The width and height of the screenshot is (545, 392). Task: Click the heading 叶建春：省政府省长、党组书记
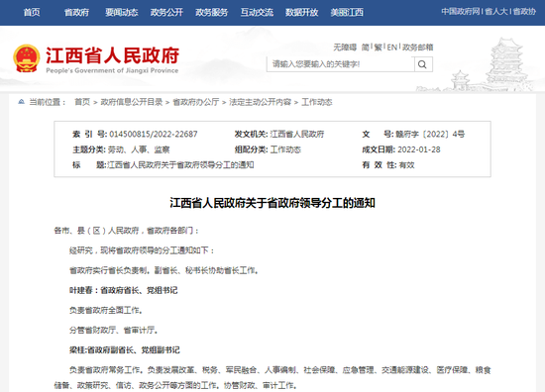[x=124, y=290]
